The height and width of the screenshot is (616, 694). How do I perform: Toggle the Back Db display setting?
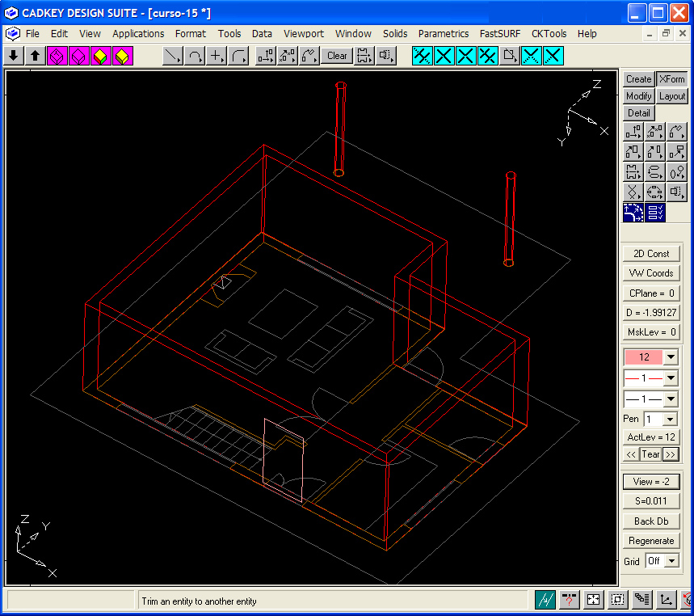pyautogui.click(x=651, y=521)
